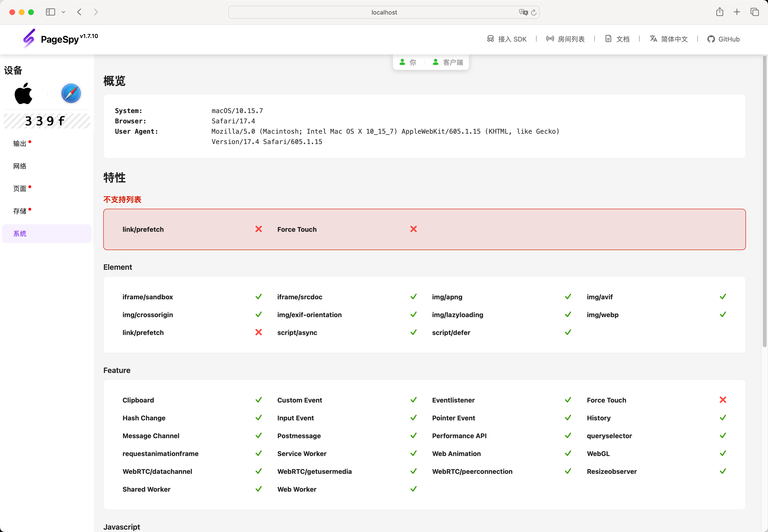The image size is (768, 532).
Task: Click the History checkmark icon
Action: tap(723, 418)
